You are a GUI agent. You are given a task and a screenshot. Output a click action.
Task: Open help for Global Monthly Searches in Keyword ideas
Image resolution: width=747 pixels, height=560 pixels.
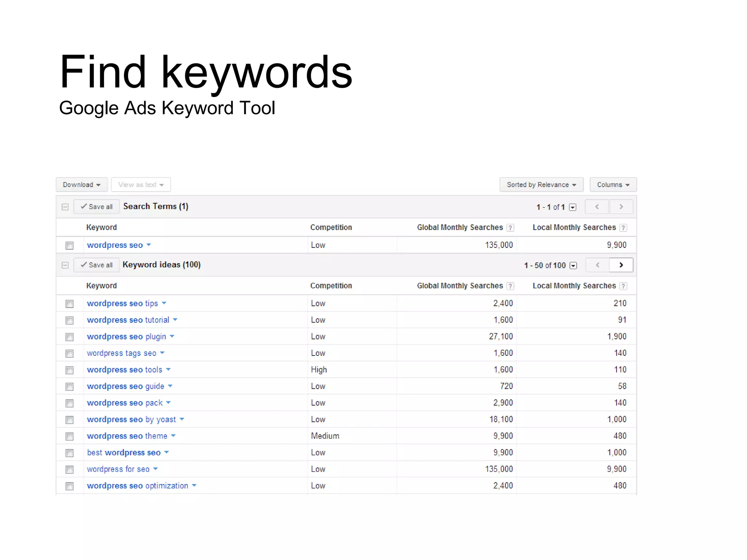pos(510,286)
